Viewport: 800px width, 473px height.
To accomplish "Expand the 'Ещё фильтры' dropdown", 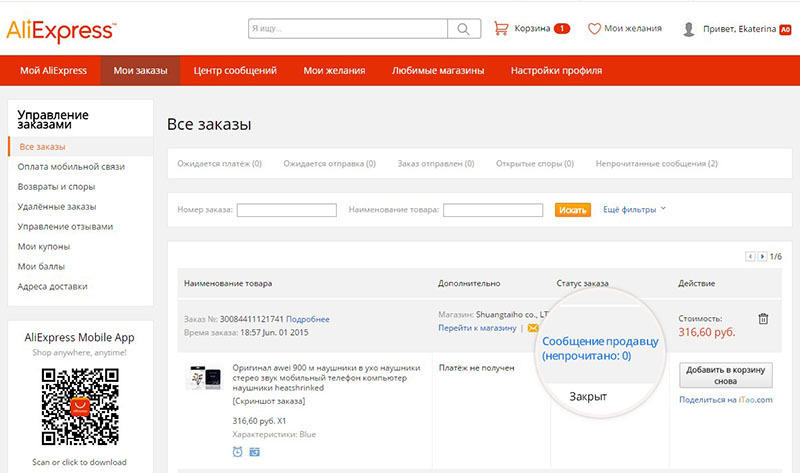I will coord(634,209).
